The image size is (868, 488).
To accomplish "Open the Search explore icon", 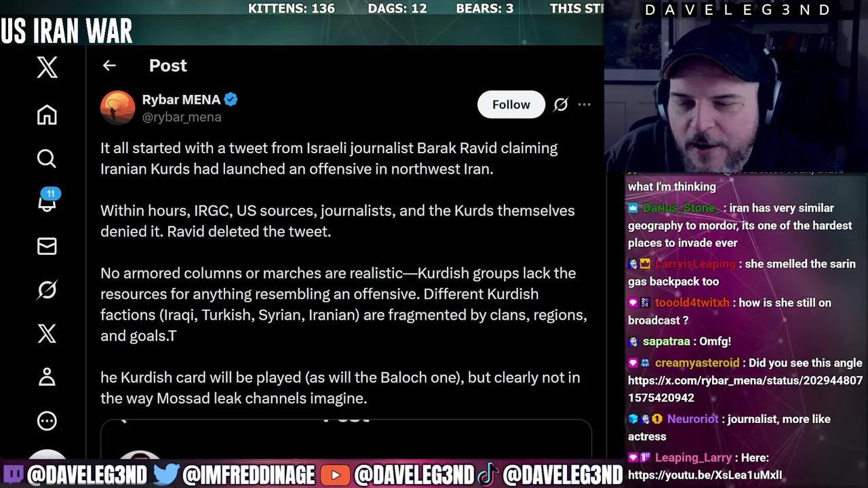I will pos(47,159).
